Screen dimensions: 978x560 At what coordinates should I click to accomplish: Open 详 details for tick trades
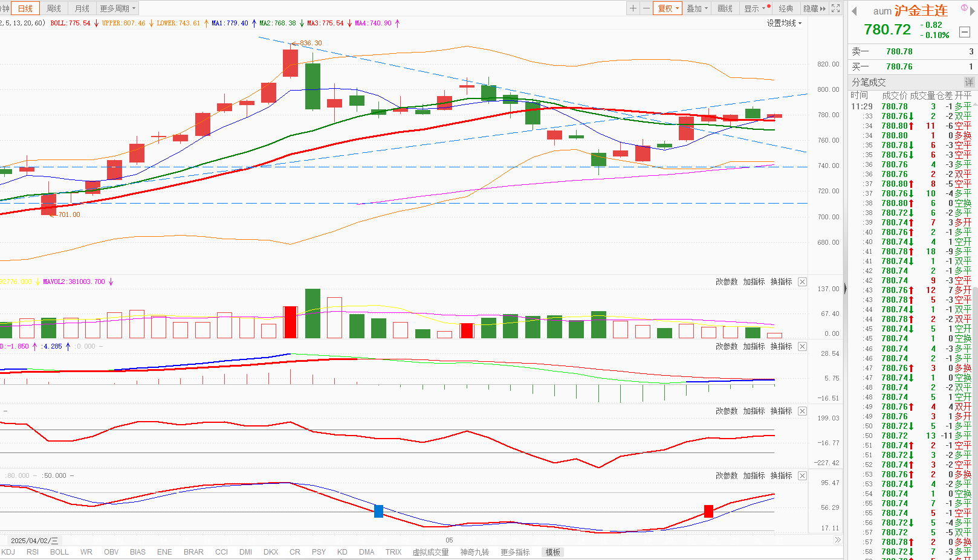click(x=969, y=82)
